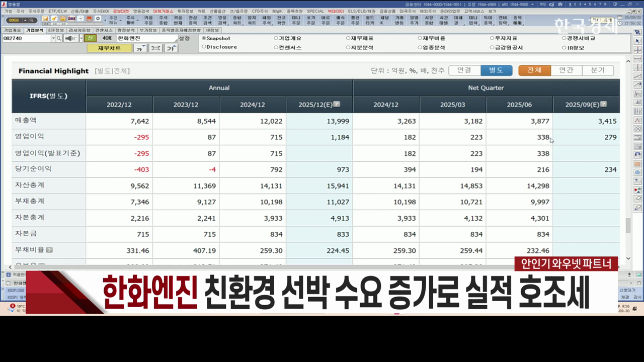
Task: Click the help icon next to 2025/12(E)
Action: [x=337, y=104]
